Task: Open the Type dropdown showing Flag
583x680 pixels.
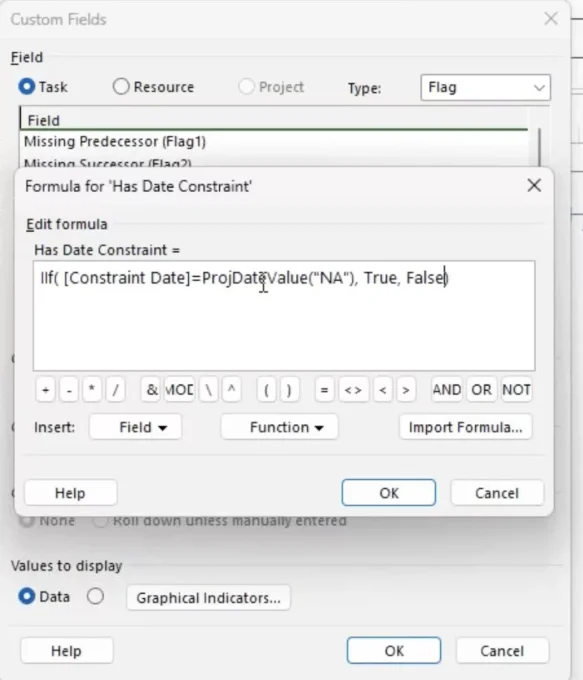Action: pyautogui.click(x=485, y=88)
